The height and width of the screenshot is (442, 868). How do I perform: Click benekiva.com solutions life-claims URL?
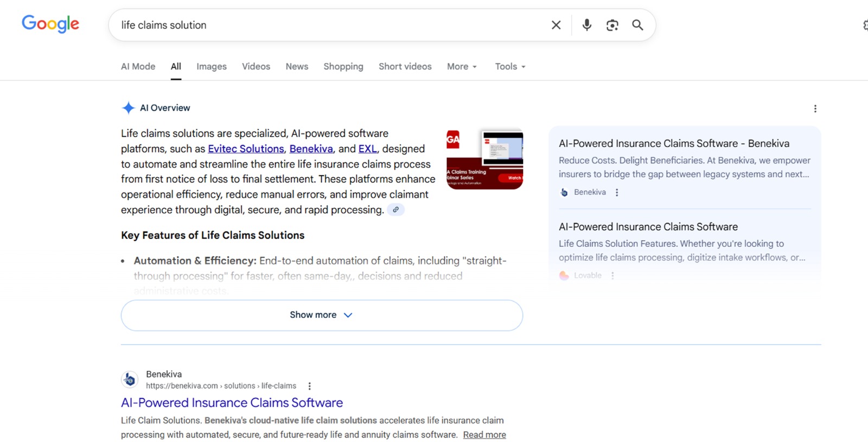pyautogui.click(x=221, y=386)
